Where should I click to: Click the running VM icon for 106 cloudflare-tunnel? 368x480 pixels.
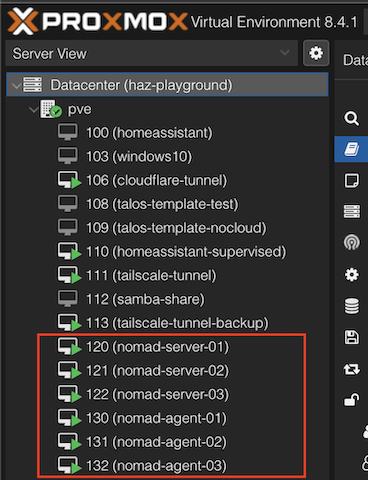(69, 180)
